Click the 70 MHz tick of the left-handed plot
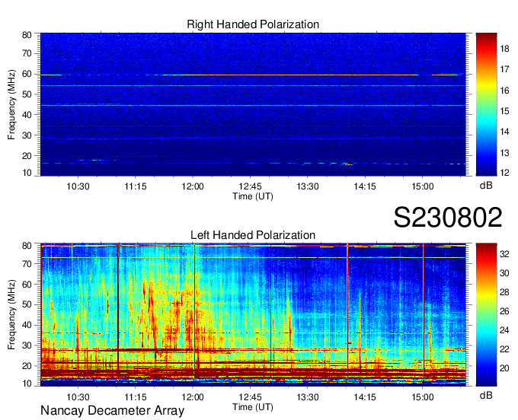Image resolution: width=518 pixels, height=420 pixels. pos(27,264)
